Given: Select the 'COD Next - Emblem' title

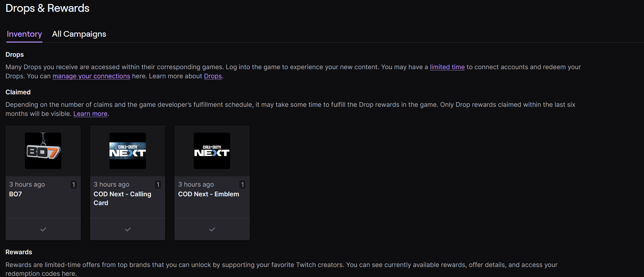Looking at the screenshot, I should (x=208, y=194).
